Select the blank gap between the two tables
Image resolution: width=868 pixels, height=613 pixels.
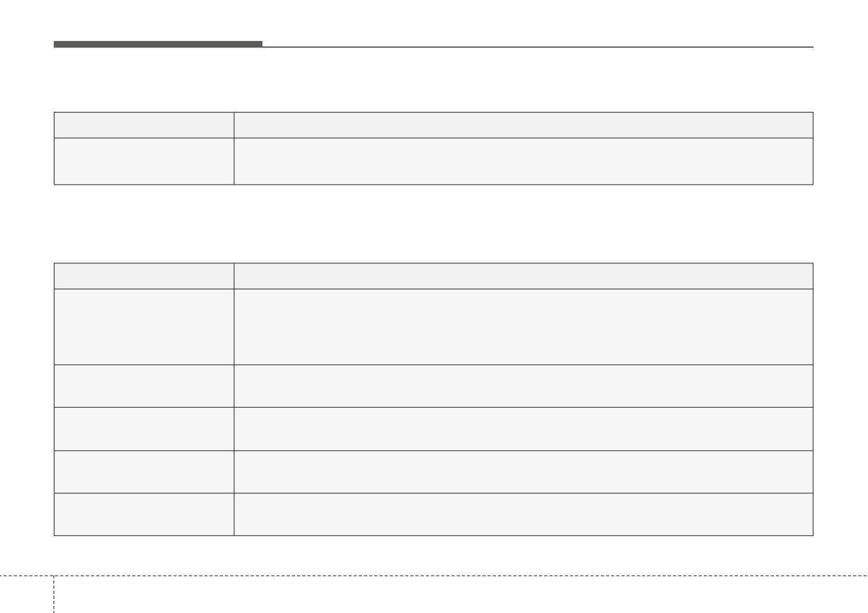pos(434,224)
